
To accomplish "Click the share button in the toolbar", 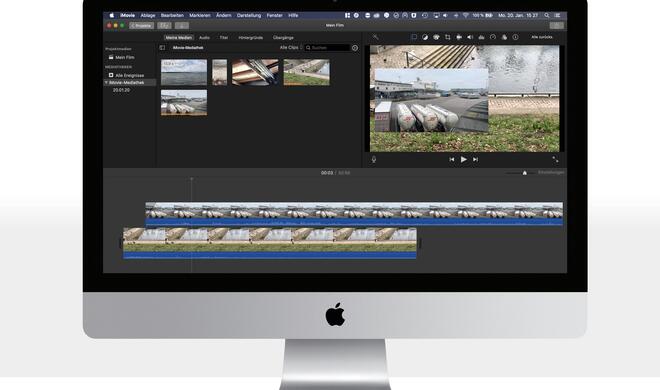I will (x=556, y=25).
